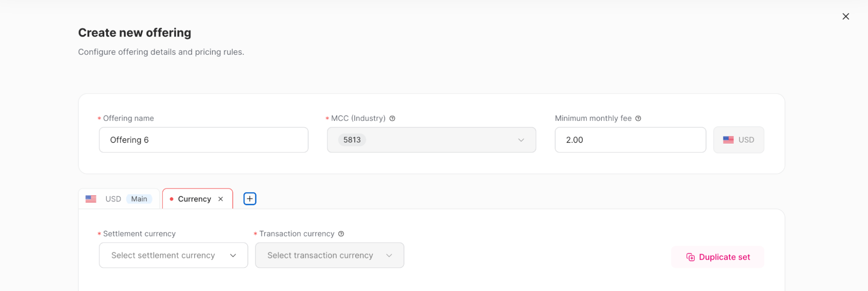Click the 5813 MCC tag

[x=352, y=140]
